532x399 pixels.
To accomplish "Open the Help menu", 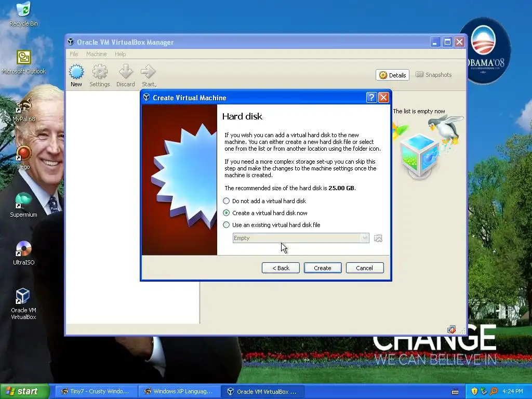I will [x=120, y=54].
